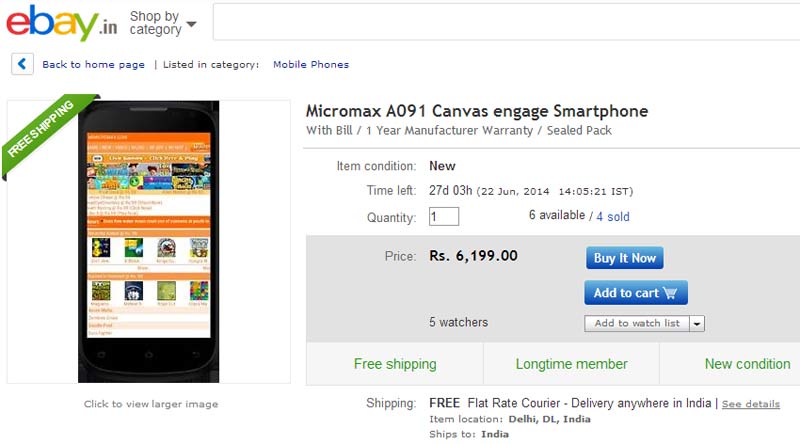Screen dimensions: 800x444
Task: Click the Micromax phone product image
Action: (148, 241)
